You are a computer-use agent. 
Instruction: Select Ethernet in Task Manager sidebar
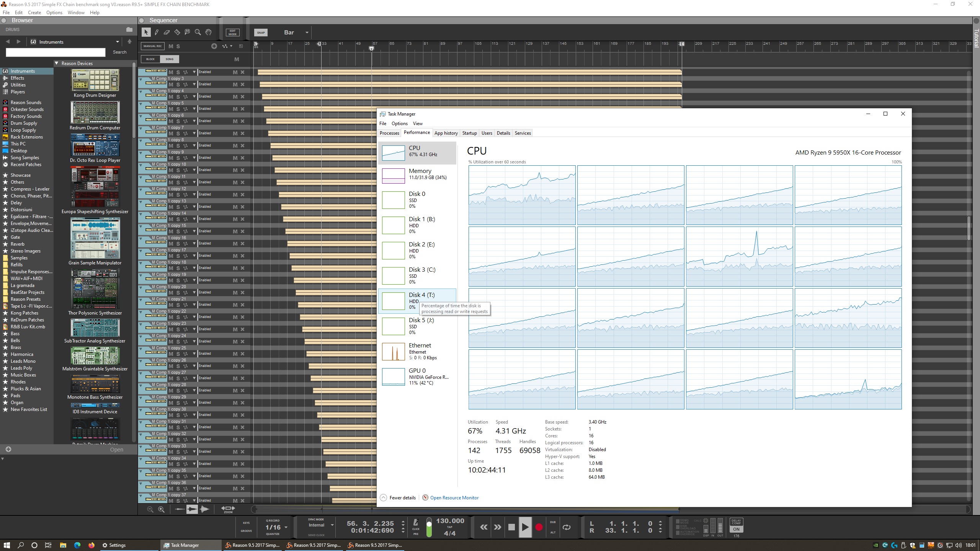tap(417, 351)
